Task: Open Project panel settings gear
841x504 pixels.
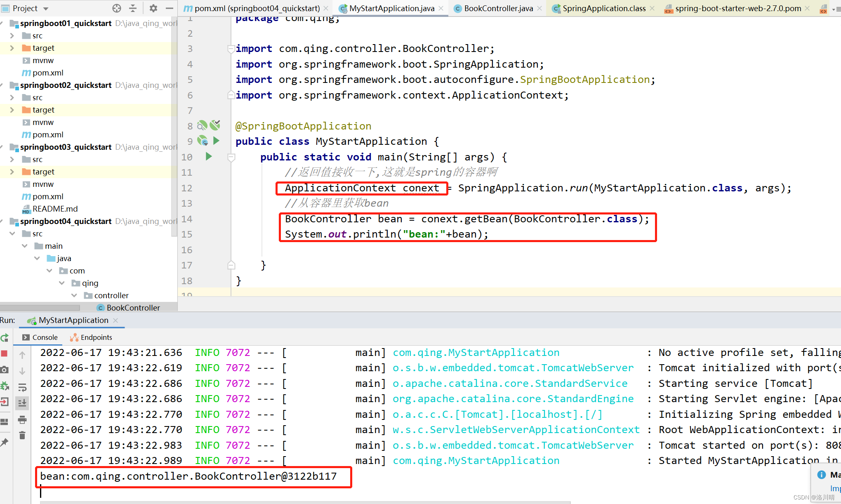Action: coord(153,8)
